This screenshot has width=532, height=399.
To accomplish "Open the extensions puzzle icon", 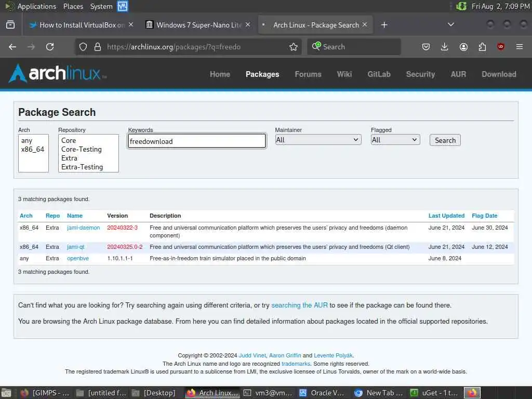I will 482,47.
